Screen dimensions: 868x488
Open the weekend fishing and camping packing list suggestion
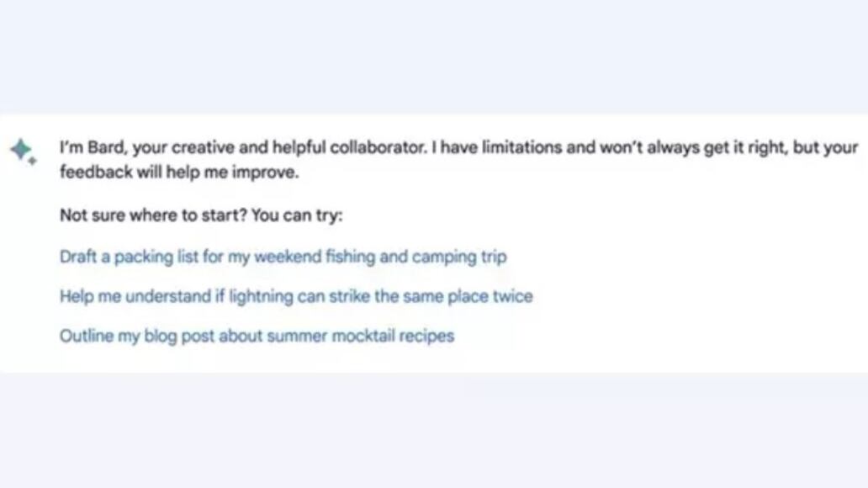(x=283, y=257)
